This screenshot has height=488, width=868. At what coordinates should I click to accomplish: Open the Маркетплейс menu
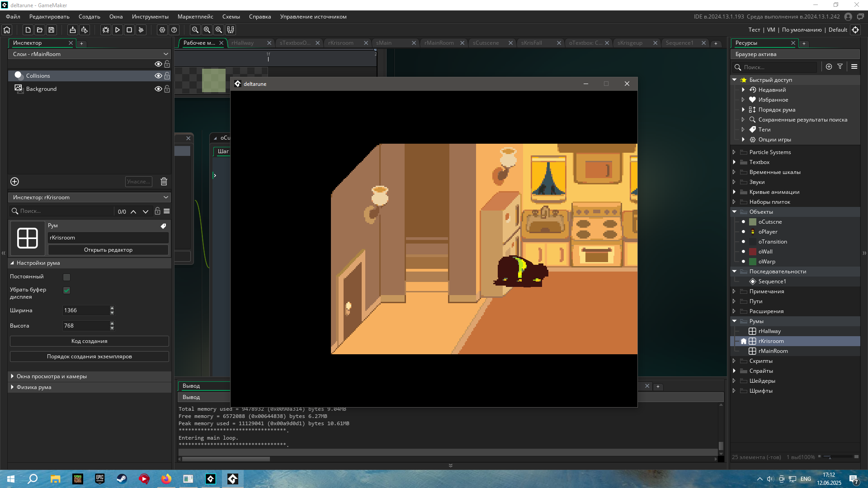click(195, 17)
